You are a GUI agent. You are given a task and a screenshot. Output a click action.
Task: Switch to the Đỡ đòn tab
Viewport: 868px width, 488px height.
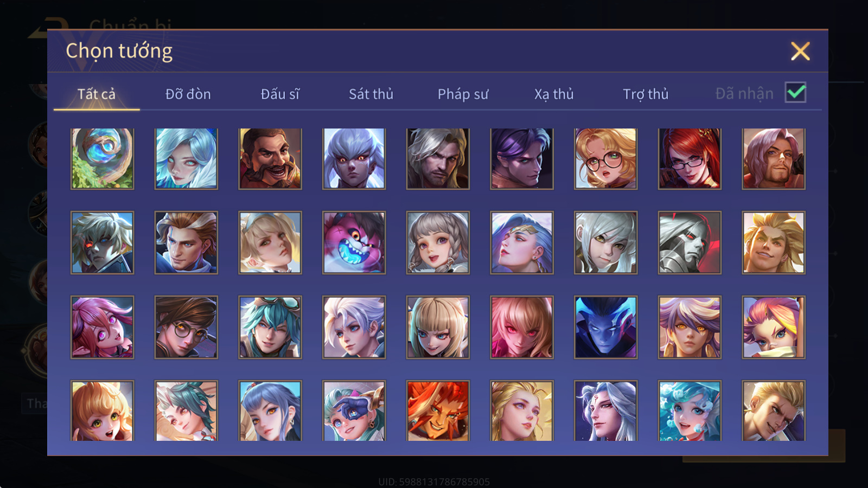188,94
